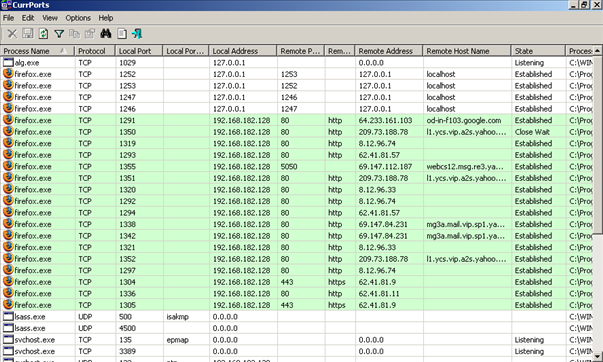This screenshot has width=603, height=362.
Task: Click Firefox icon on local port 1252 row
Action: (x=8, y=73)
